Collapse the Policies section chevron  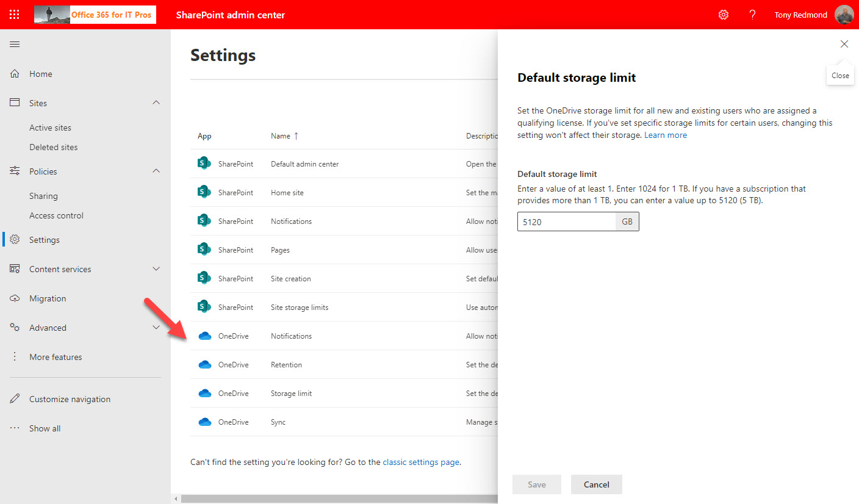click(x=156, y=171)
